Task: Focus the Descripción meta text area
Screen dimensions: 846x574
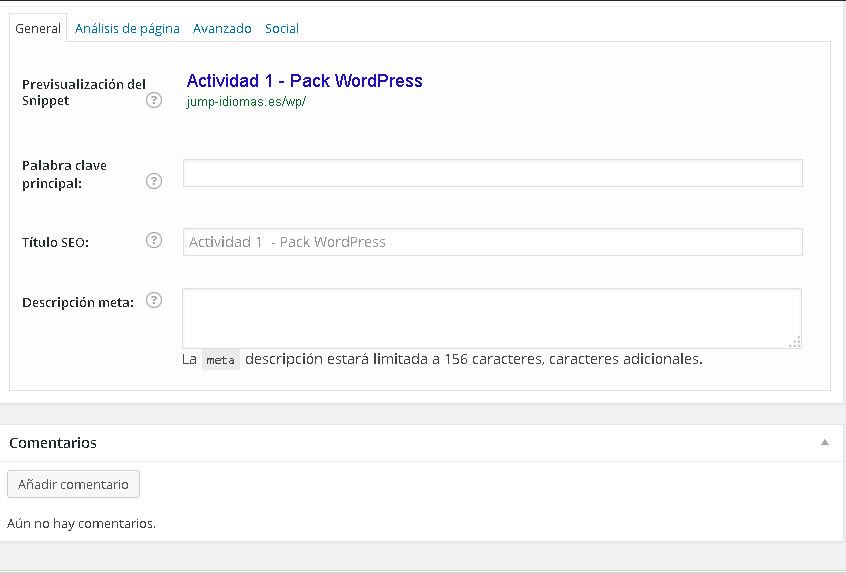Action: click(492, 318)
